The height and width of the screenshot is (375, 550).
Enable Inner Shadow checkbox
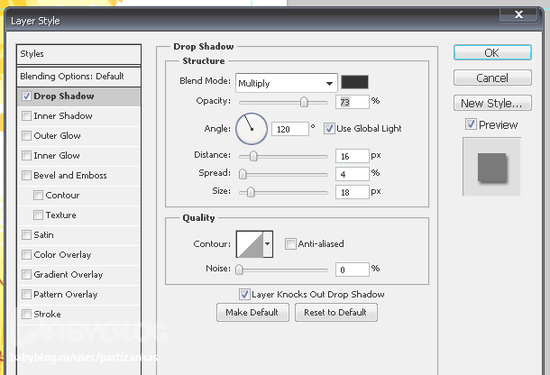[x=26, y=116]
